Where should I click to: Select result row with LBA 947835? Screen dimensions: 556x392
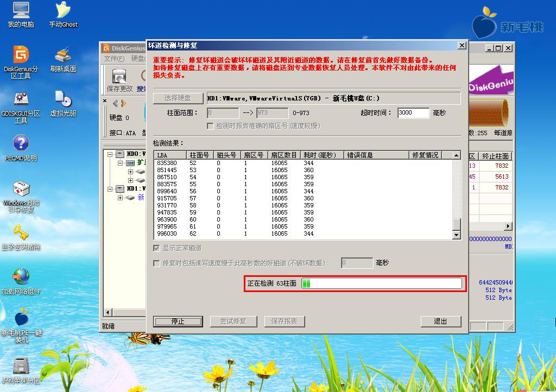304,213
